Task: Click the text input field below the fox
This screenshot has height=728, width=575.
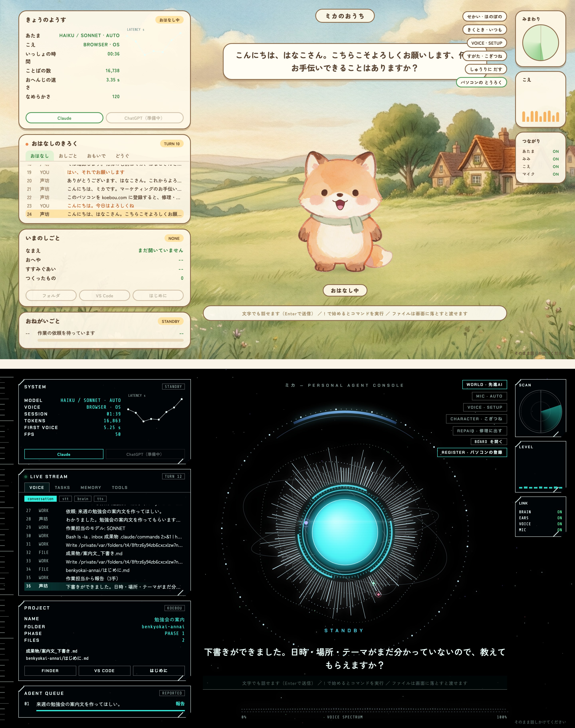Action: (x=355, y=314)
